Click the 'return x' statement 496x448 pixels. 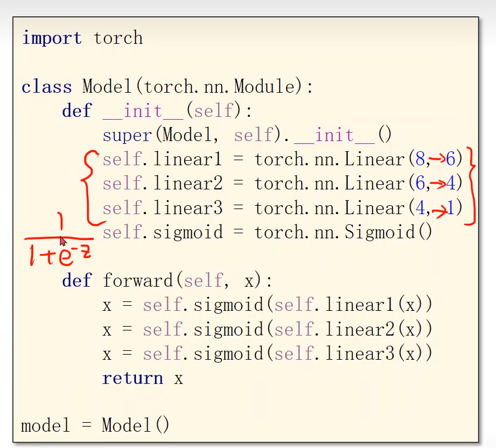143,378
